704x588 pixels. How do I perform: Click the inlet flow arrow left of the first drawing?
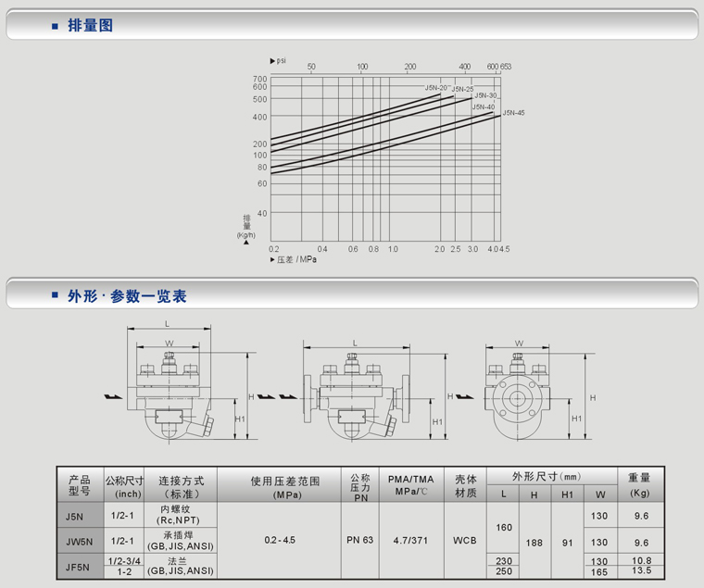tap(112, 396)
